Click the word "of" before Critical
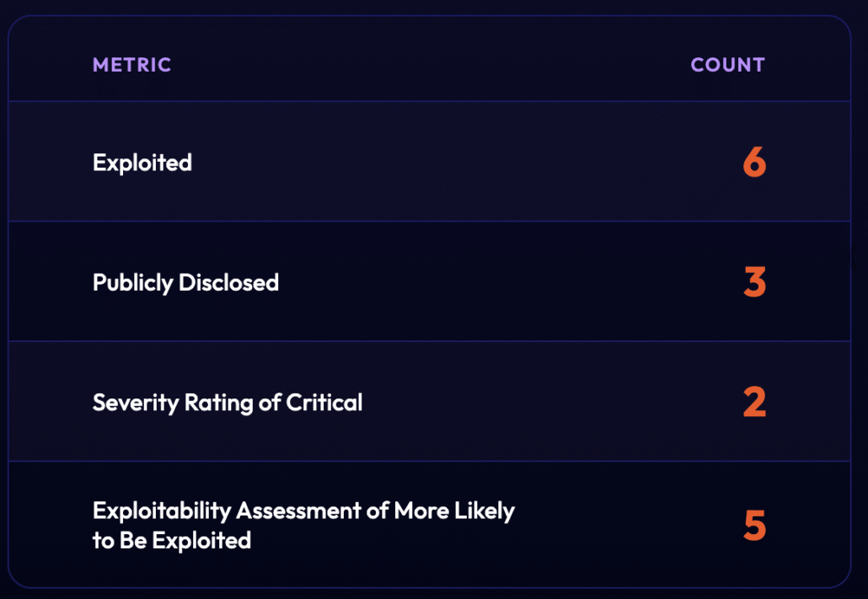The height and width of the screenshot is (599, 868). coord(270,403)
